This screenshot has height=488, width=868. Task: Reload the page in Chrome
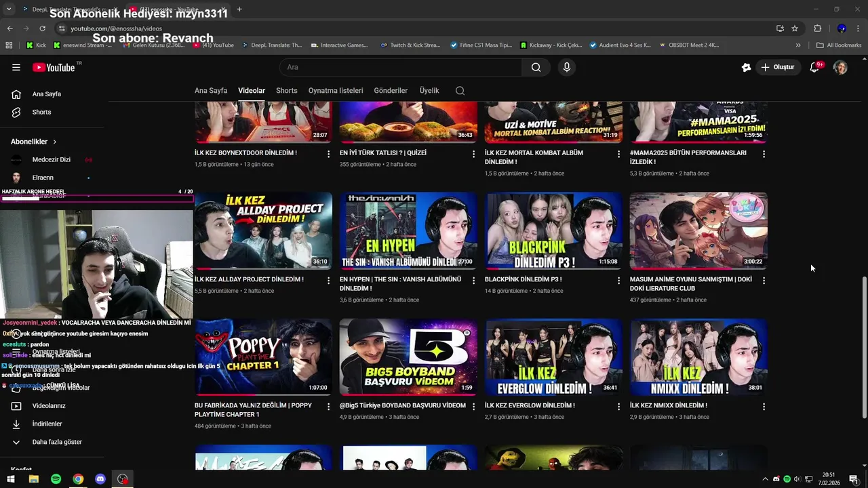(42, 28)
